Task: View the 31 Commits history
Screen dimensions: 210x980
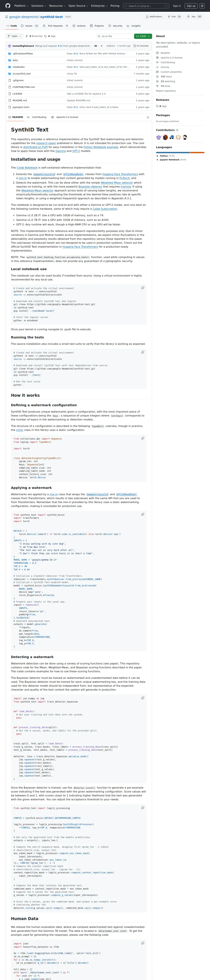Action: [141, 46]
